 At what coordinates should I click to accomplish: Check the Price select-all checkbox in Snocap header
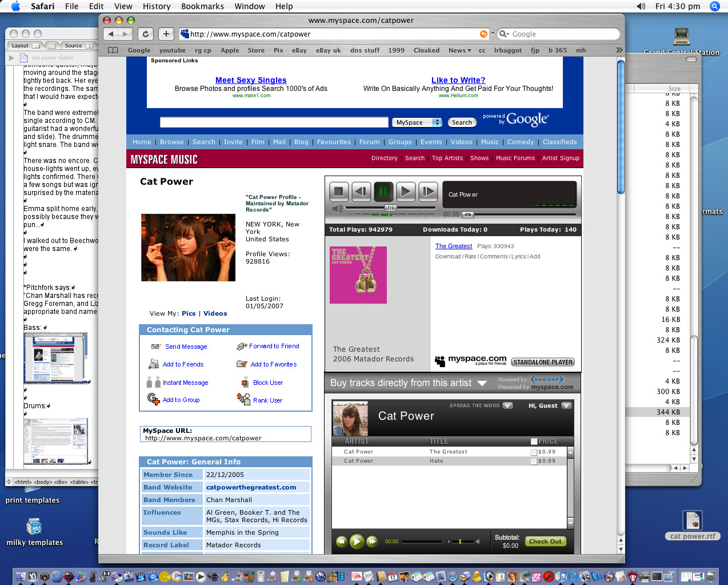point(534,441)
